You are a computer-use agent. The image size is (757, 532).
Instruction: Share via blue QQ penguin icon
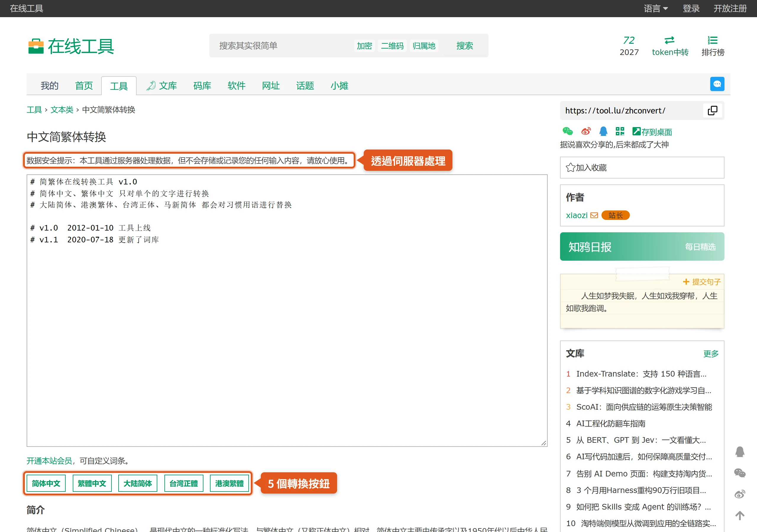point(603,131)
